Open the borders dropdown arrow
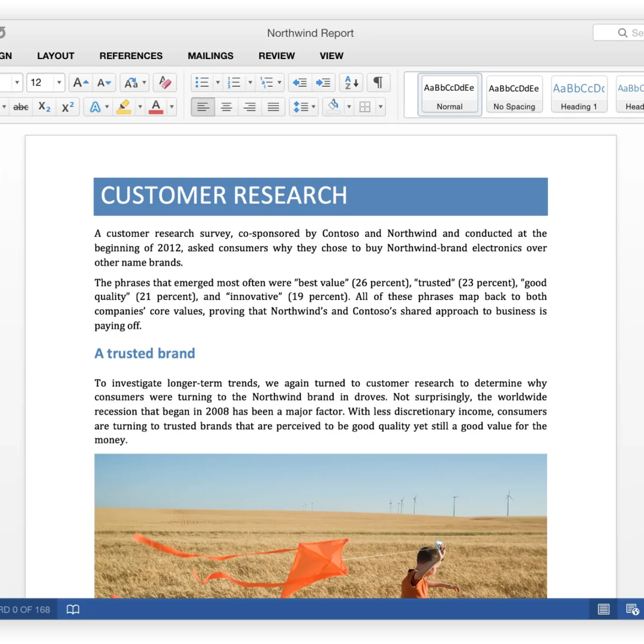644x644 pixels. pos(380,107)
